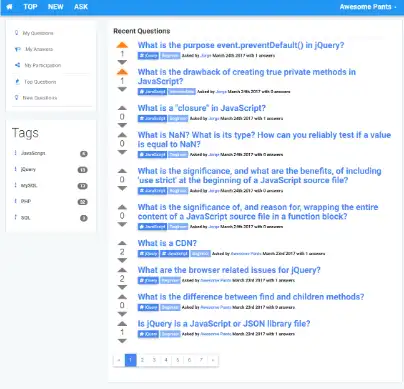The height and width of the screenshot is (389, 404).
Task: Open Awesome Pants author link under CDN question
Action: pyautogui.click(x=246, y=254)
